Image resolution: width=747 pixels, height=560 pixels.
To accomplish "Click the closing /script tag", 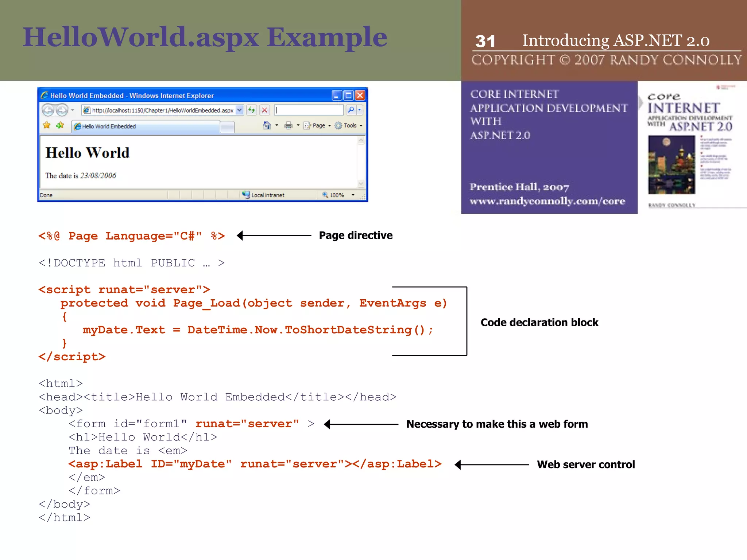I will (x=72, y=357).
